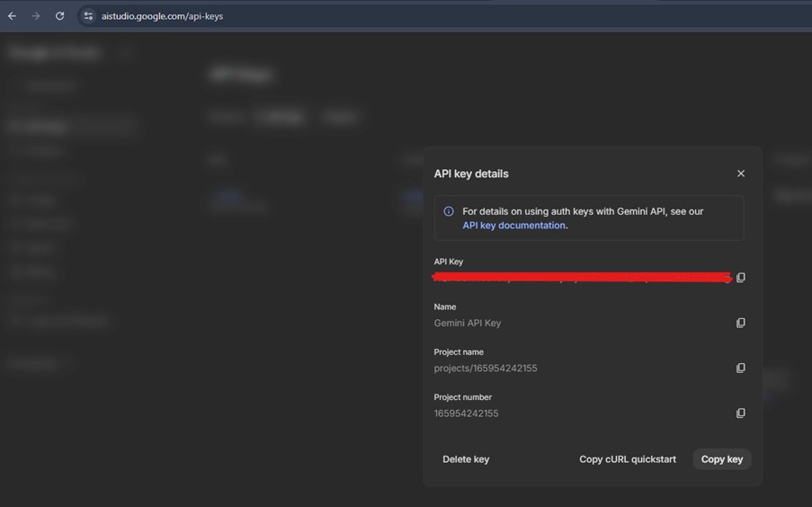812x507 pixels.
Task: Click the 'API key details' dialog title
Action: tap(471, 173)
